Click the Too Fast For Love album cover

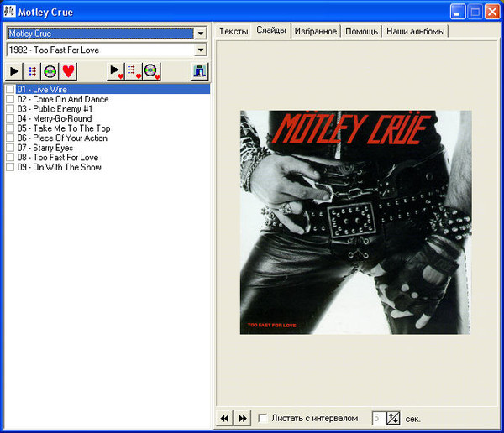(356, 222)
